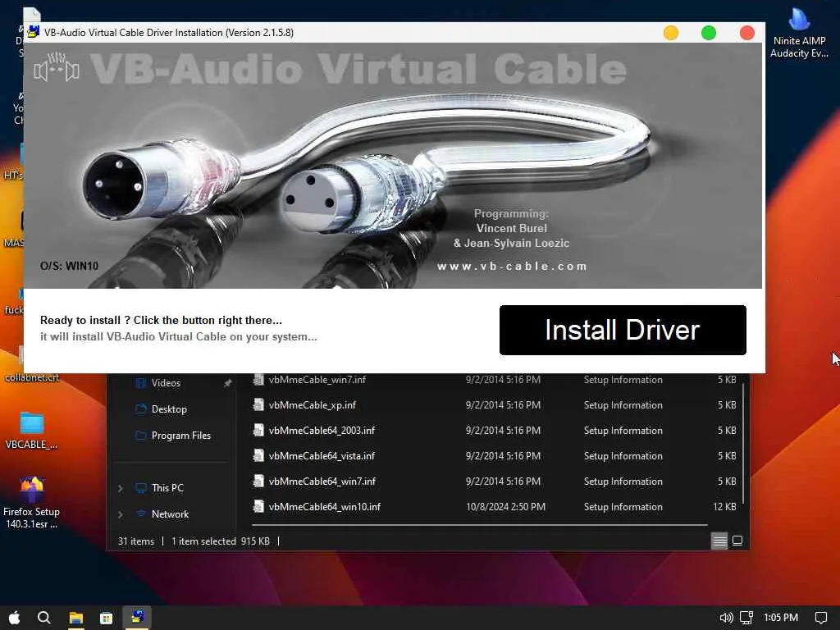Viewport: 840px width, 630px height.
Task: Click the red close circle of VB-Audio installer
Action: point(746,33)
